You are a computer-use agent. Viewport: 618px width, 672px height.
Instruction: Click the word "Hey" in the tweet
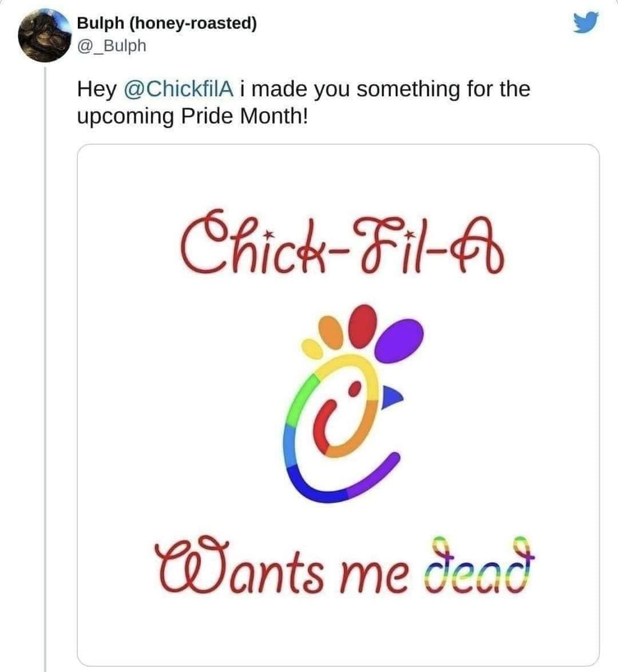point(97,89)
